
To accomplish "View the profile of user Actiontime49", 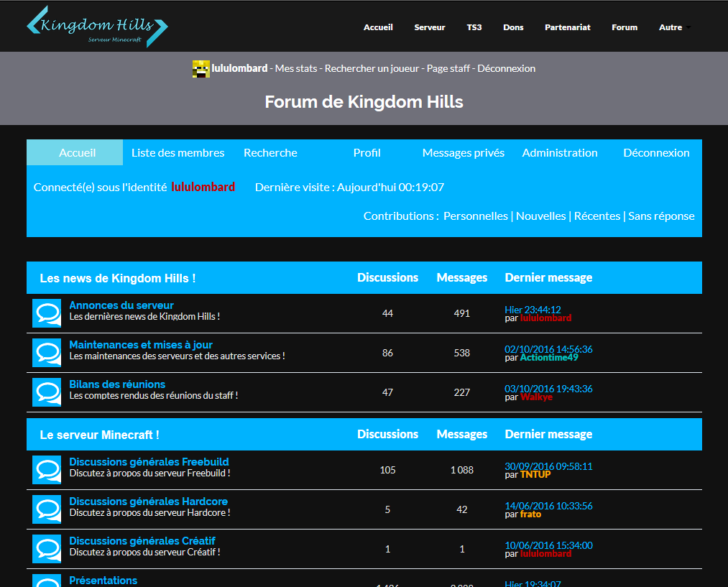I will (549, 358).
